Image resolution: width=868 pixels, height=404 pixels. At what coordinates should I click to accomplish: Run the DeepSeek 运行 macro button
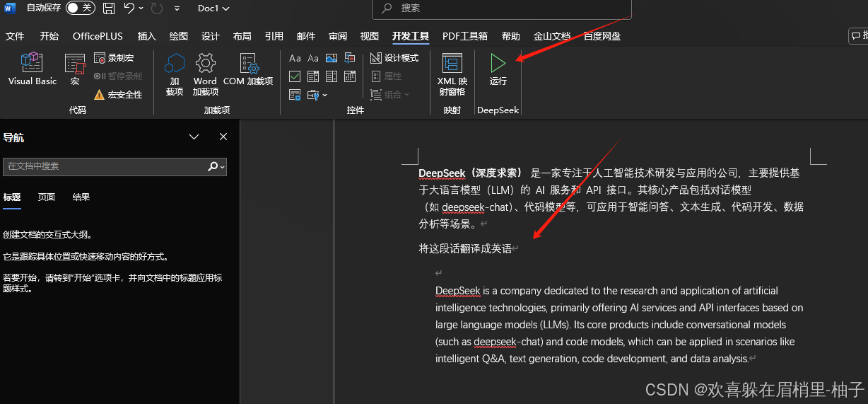click(498, 69)
